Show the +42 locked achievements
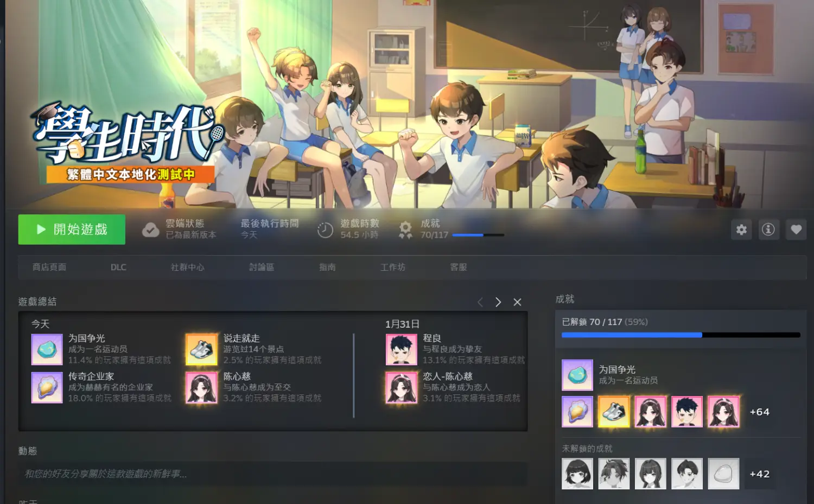 (759, 474)
